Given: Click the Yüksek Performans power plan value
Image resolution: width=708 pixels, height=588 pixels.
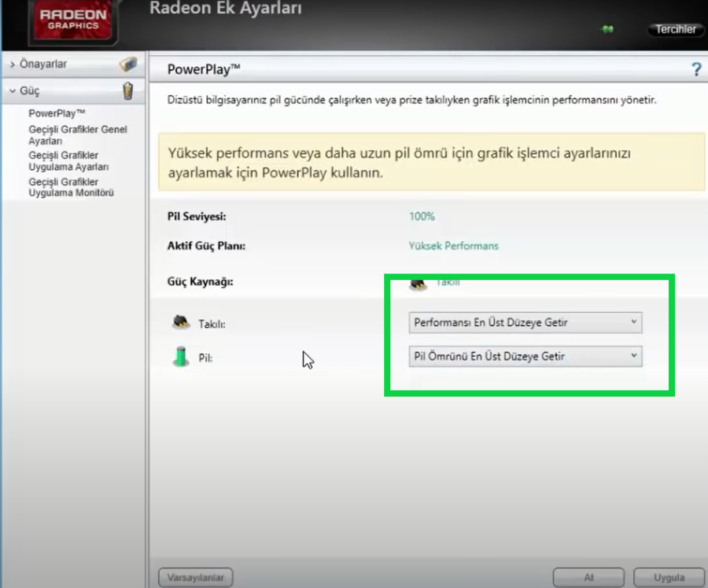Looking at the screenshot, I should point(454,246).
